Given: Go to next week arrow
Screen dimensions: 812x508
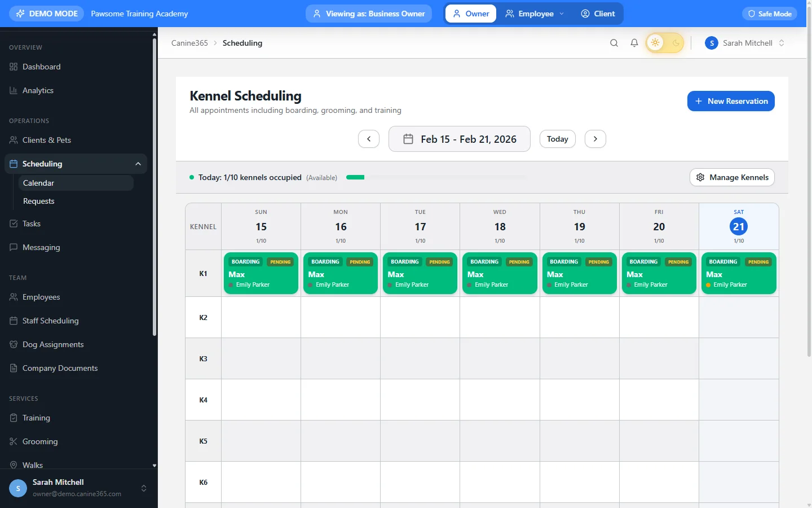Looking at the screenshot, I should tap(595, 139).
